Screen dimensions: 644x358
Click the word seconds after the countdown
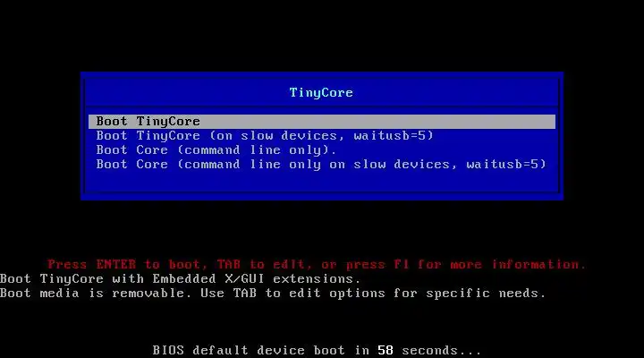click(x=429, y=350)
